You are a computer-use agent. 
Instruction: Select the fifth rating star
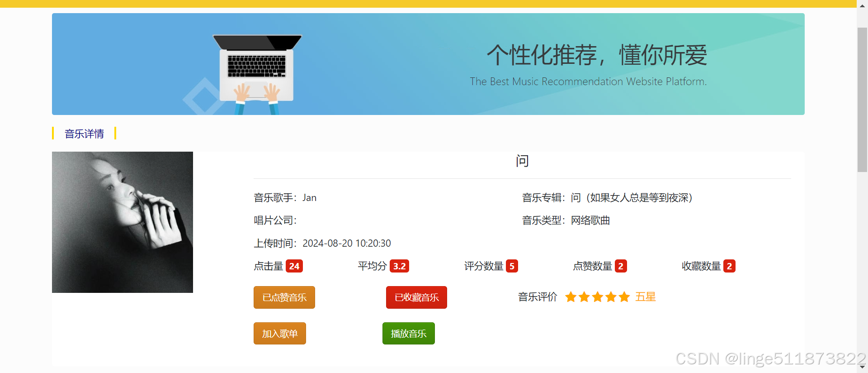pos(624,297)
